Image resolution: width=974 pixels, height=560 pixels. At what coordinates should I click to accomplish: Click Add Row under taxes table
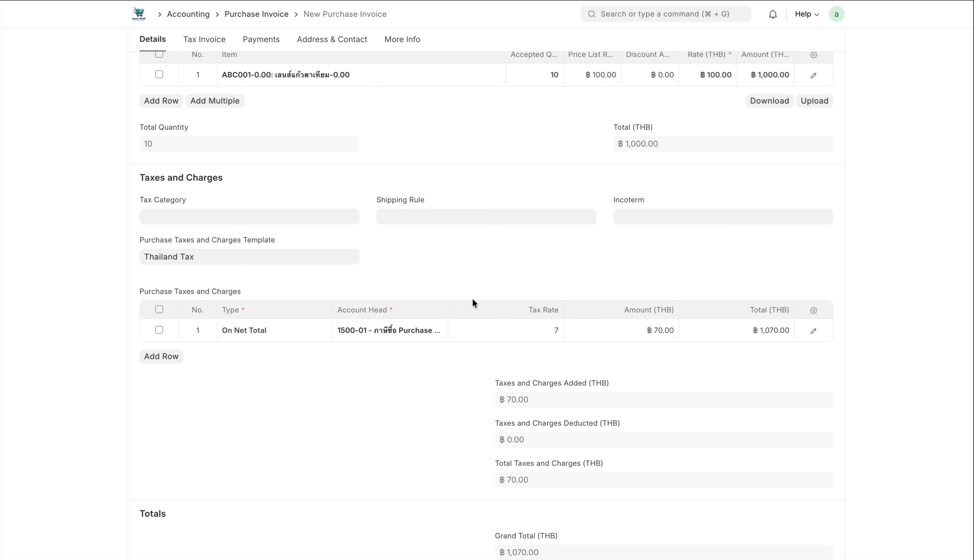pos(161,356)
